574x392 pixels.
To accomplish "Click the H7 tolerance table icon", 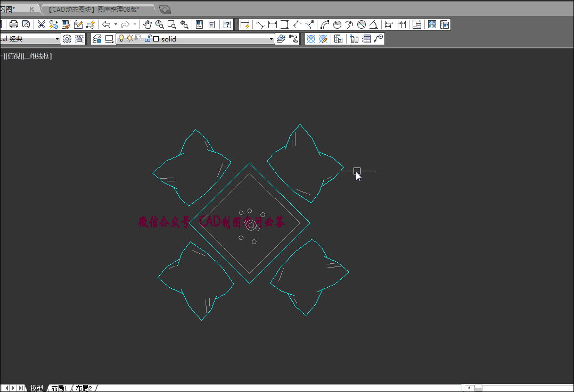I will (445, 24).
